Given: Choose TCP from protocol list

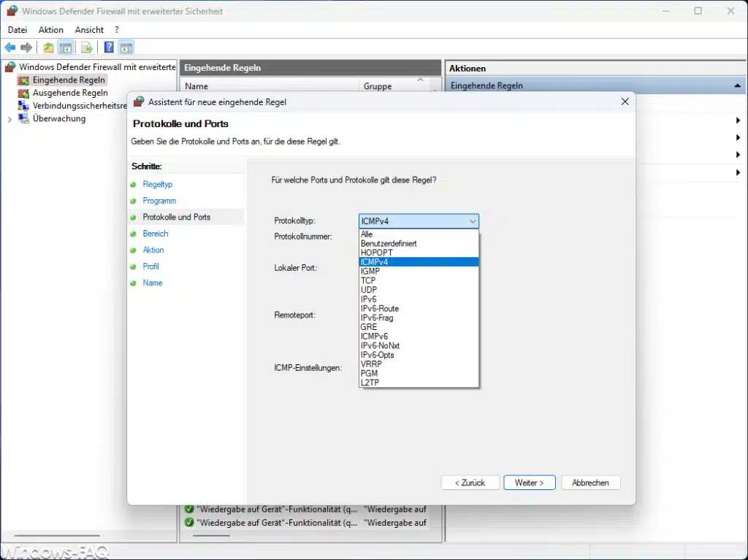Looking at the screenshot, I should [419, 280].
